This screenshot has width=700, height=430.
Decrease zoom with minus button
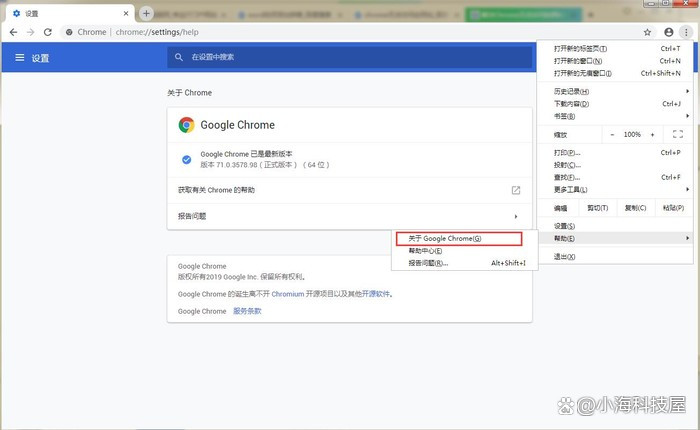pyautogui.click(x=612, y=134)
